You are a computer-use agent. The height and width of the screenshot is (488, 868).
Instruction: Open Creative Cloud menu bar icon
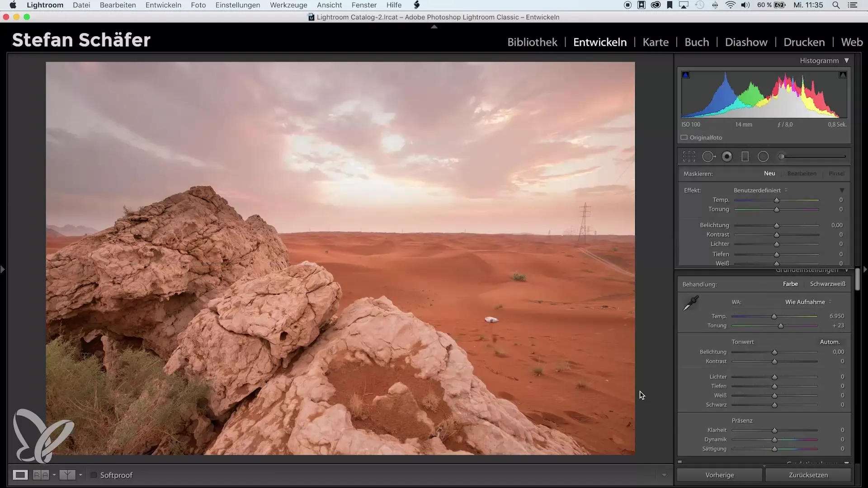(656, 5)
